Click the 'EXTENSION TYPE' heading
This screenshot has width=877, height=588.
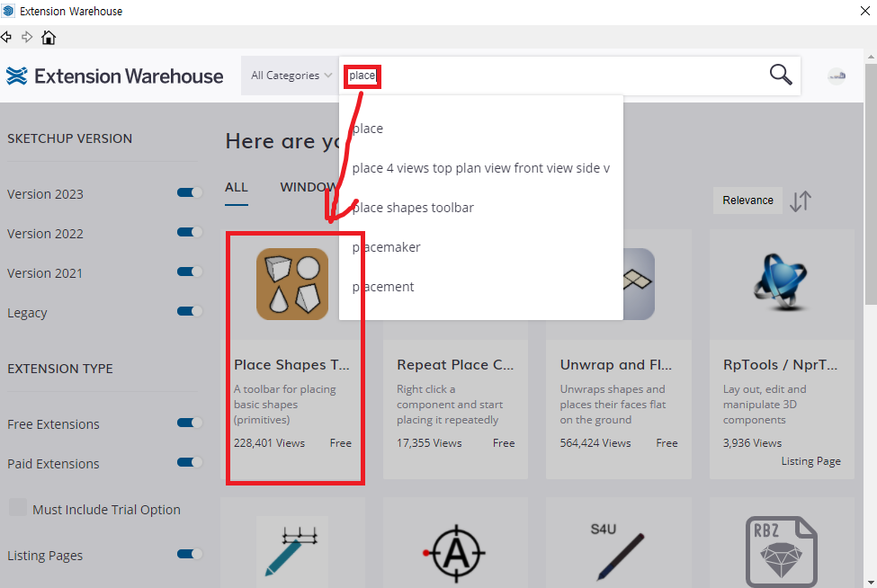pyautogui.click(x=60, y=369)
